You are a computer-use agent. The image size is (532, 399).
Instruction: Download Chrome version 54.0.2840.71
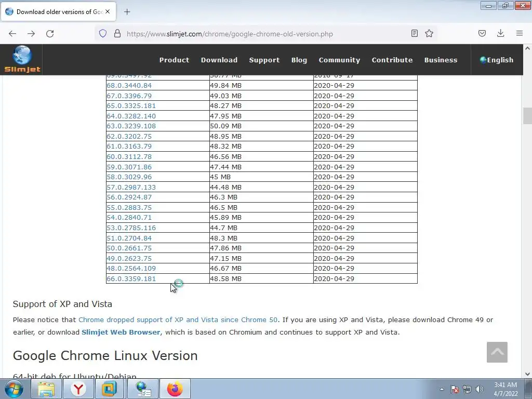[x=129, y=218]
